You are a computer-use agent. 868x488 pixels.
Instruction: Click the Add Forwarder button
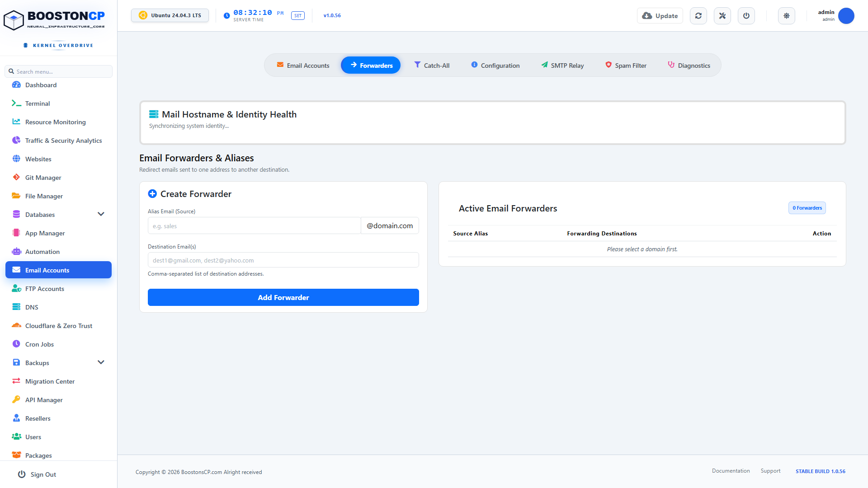283,297
